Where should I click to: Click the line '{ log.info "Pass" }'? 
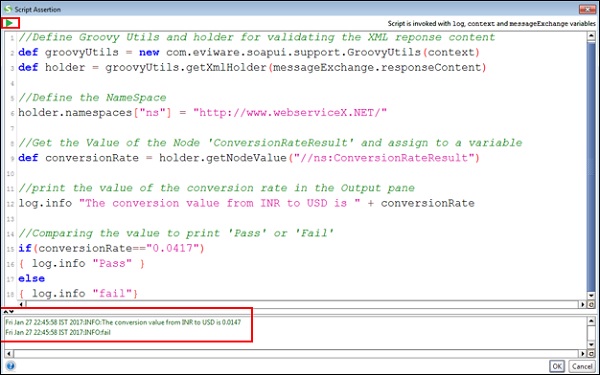click(x=81, y=264)
